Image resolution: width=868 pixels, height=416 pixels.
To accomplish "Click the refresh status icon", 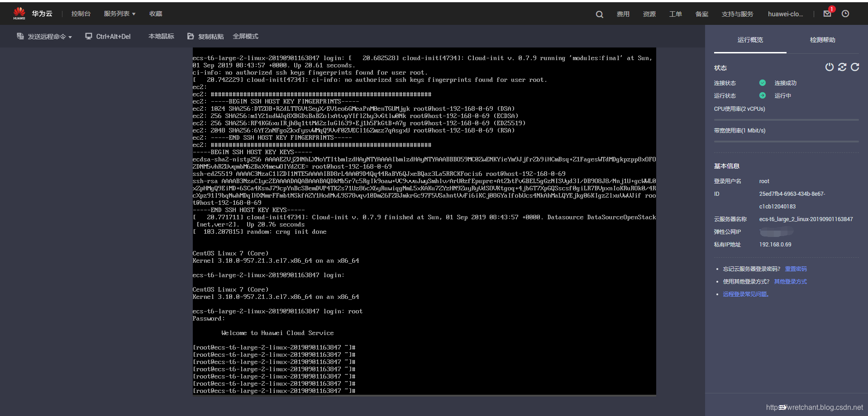I will click(855, 67).
